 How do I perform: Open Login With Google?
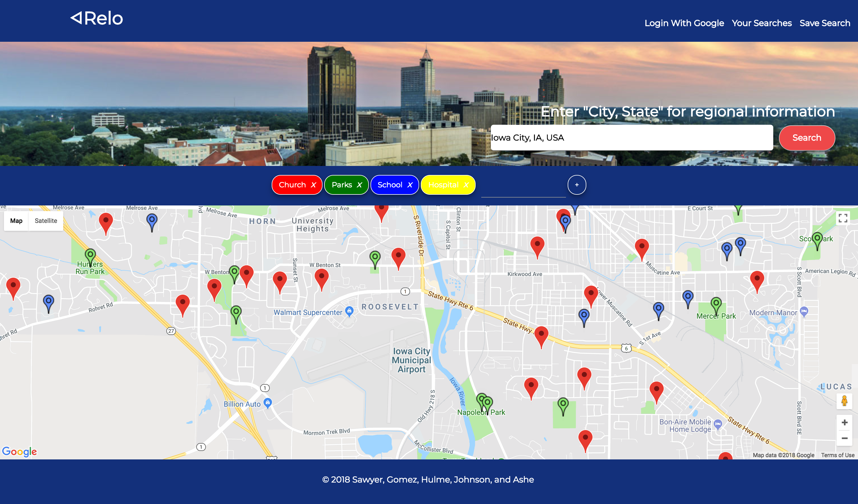pos(684,23)
